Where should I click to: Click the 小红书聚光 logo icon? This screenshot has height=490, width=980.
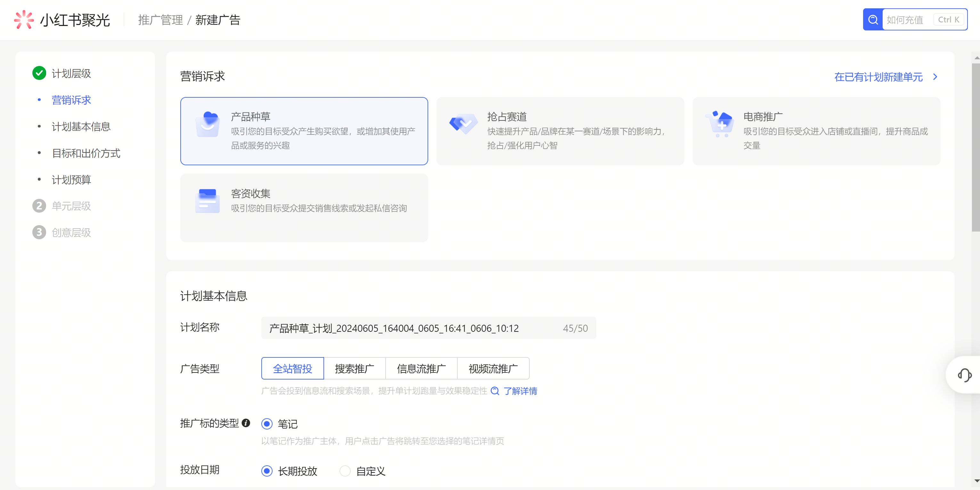pyautogui.click(x=24, y=20)
